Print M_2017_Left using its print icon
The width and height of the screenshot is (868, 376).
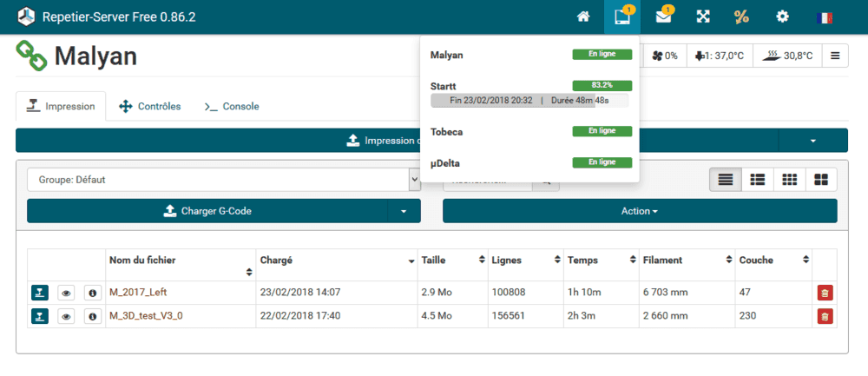(40, 293)
